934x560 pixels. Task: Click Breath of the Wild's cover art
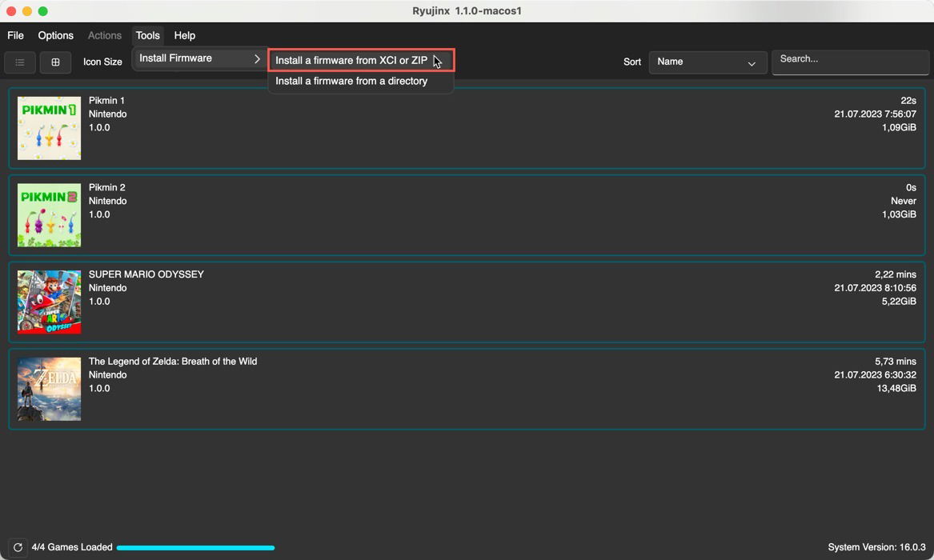pos(49,389)
